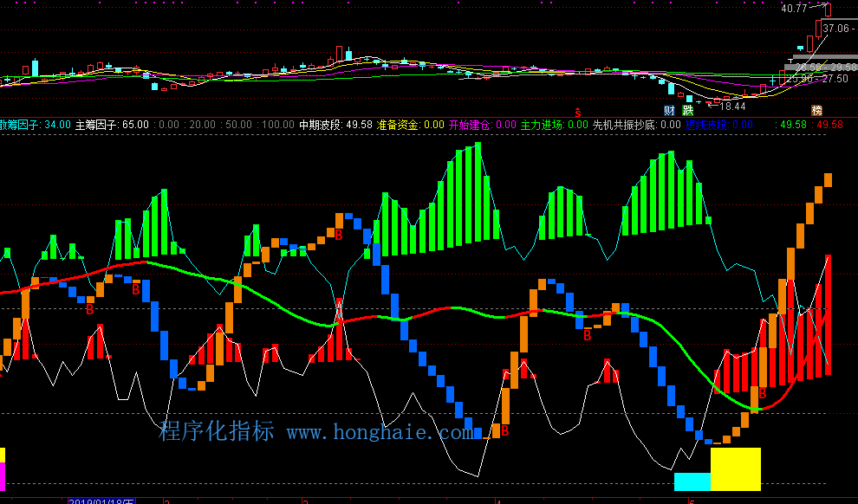
Task: Click the magenta block at left edge
Action: (x=3, y=475)
